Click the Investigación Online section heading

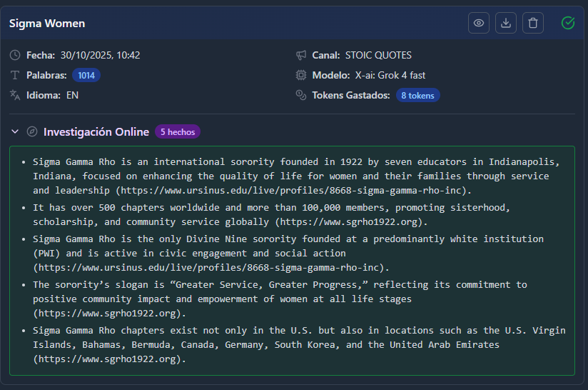pos(96,131)
